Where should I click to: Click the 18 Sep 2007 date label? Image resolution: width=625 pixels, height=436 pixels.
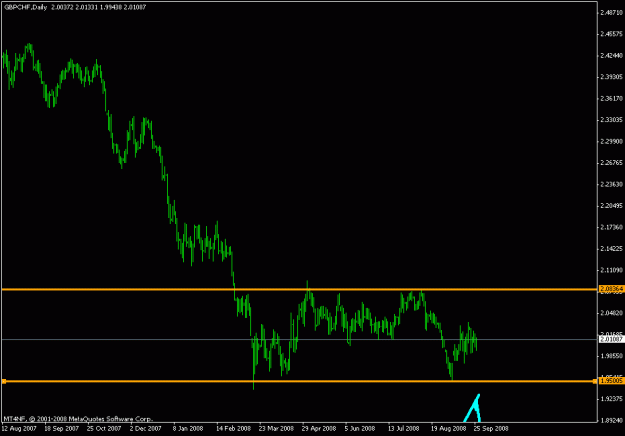point(61,429)
